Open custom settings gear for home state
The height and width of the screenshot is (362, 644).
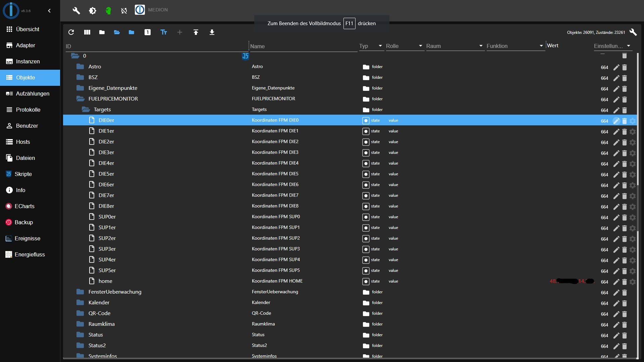633,282
